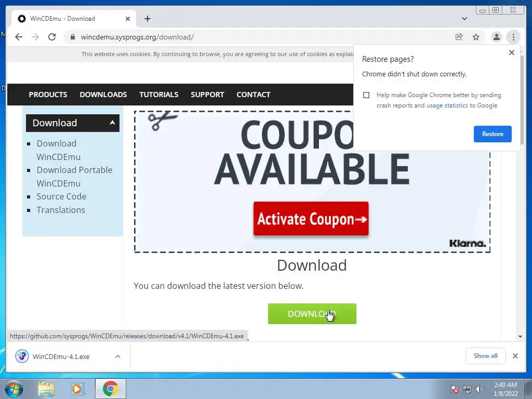
Task: Open the TUTORIALS menu
Action: (159, 95)
